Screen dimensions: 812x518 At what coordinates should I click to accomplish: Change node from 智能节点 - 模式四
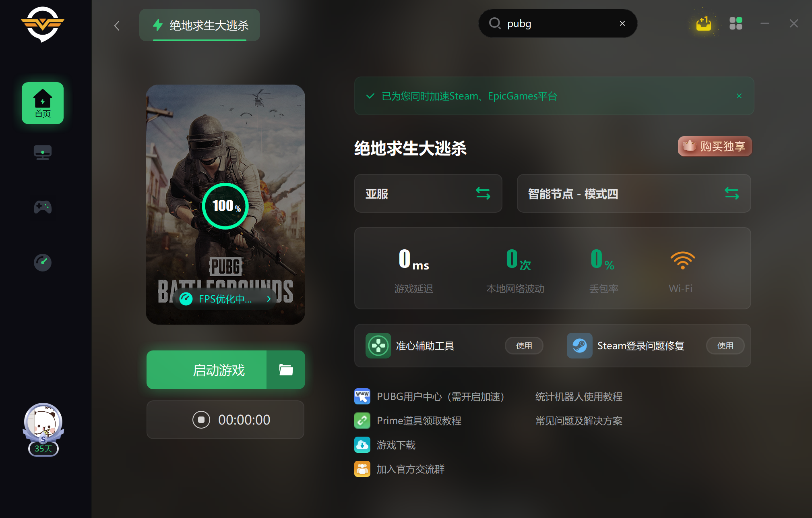(731, 193)
